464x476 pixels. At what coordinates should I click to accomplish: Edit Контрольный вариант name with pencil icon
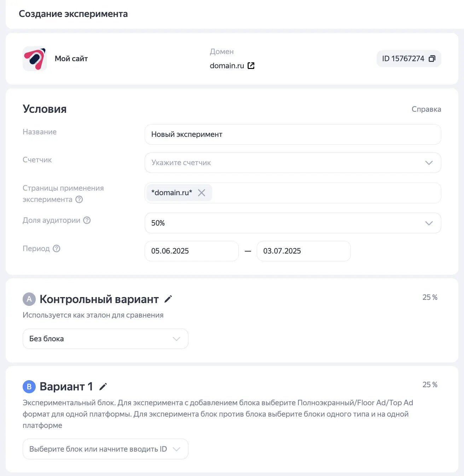pyautogui.click(x=168, y=299)
